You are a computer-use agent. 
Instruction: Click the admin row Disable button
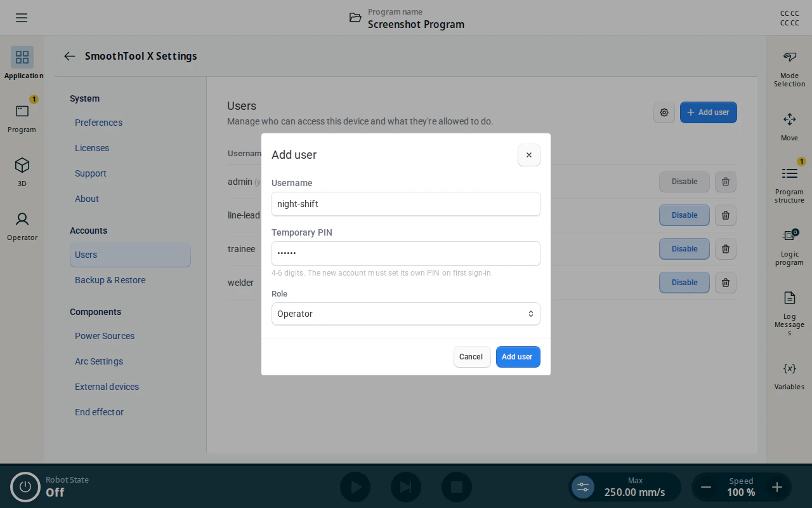(684, 182)
